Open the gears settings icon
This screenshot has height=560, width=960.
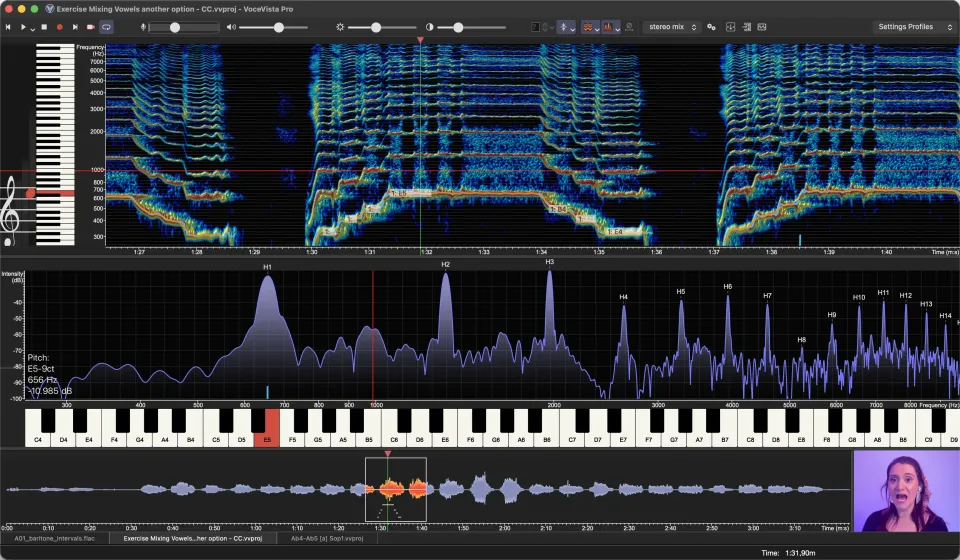(711, 27)
